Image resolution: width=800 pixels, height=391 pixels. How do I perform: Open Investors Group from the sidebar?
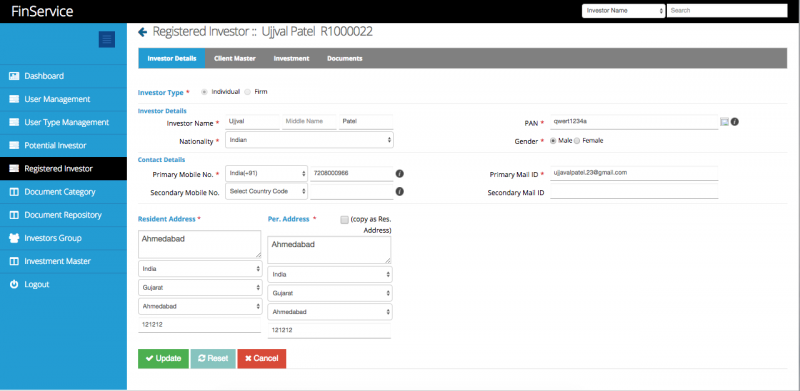click(x=63, y=238)
